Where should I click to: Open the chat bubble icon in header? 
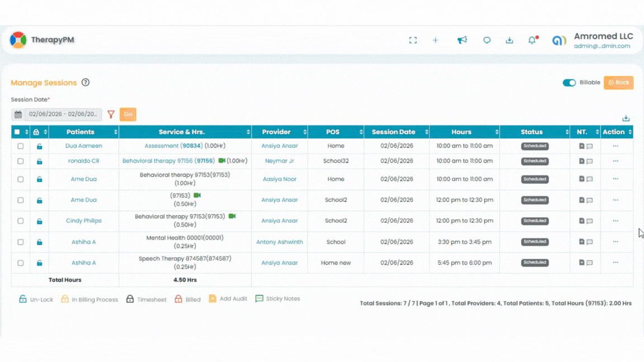487,40
